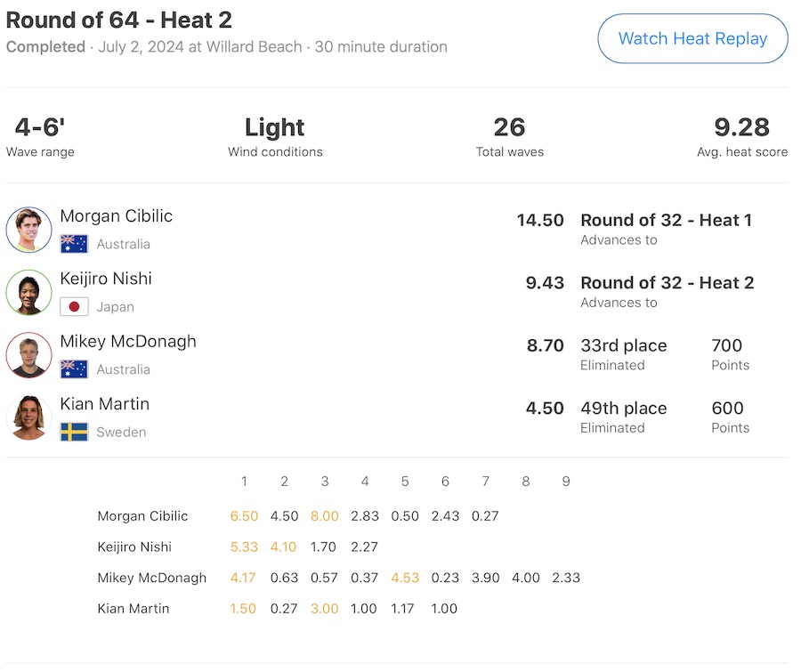Viewport: 801px width, 672px height.
Task: Click Morgan Cibilic's highlighted 8.00 wave score
Action: click(325, 516)
